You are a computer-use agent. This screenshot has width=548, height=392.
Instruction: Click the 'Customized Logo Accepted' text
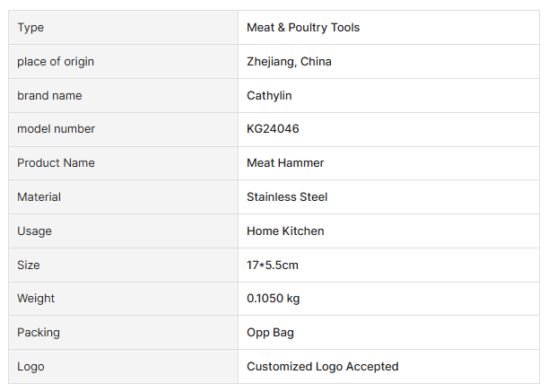[x=322, y=366]
